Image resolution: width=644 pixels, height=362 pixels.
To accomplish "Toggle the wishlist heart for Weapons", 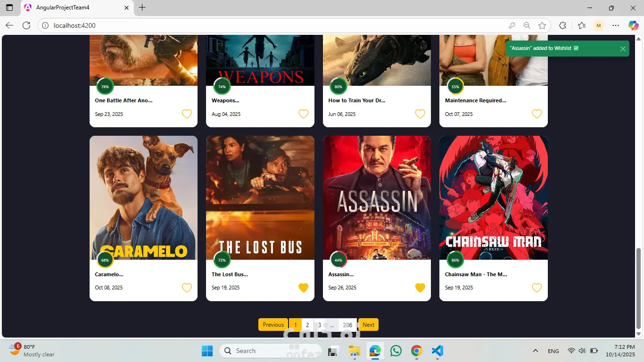I will pyautogui.click(x=304, y=114).
